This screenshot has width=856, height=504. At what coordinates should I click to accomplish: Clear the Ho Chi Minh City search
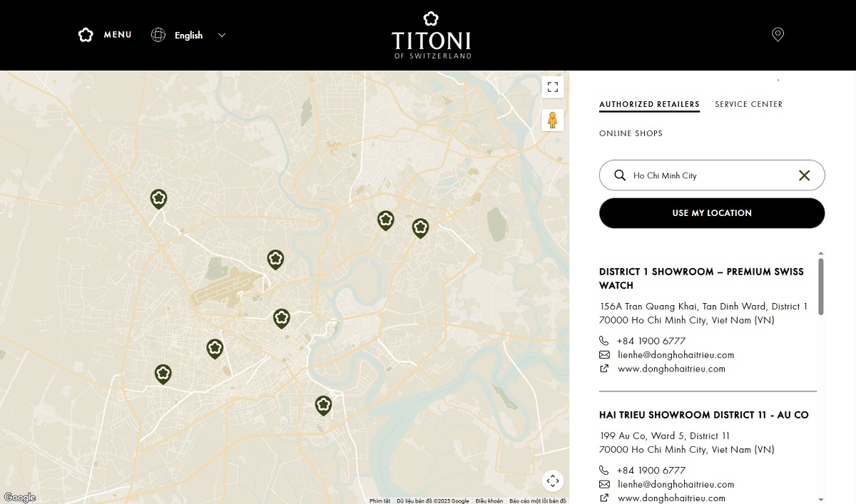pyautogui.click(x=805, y=175)
